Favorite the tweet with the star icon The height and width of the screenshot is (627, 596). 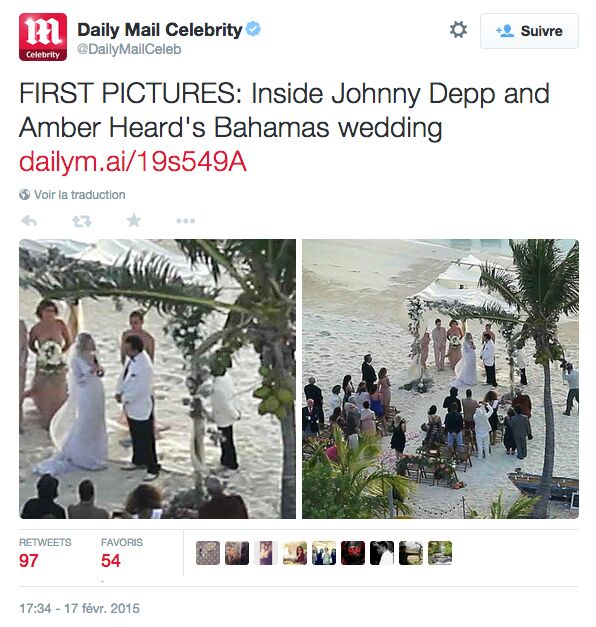click(x=134, y=220)
